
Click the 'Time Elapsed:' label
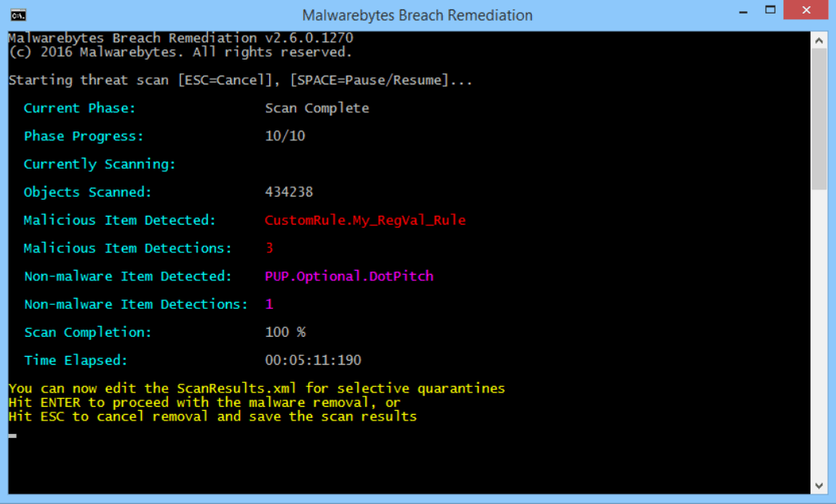click(76, 361)
